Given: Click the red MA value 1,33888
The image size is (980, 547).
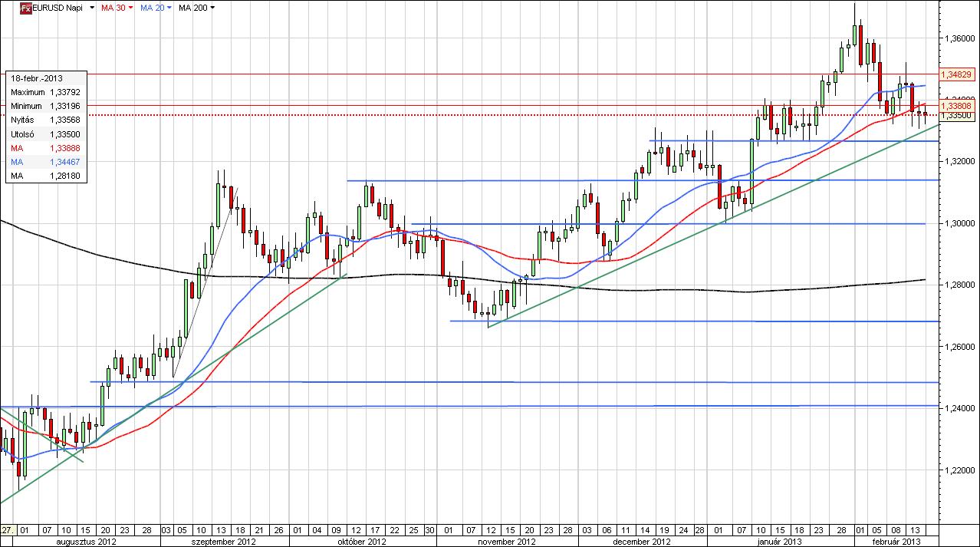Looking at the screenshot, I should click(64, 148).
